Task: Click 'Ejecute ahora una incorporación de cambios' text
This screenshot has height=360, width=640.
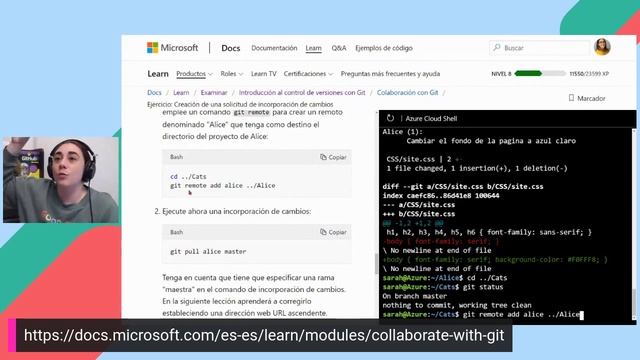Action: pyautogui.click(x=237, y=211)
